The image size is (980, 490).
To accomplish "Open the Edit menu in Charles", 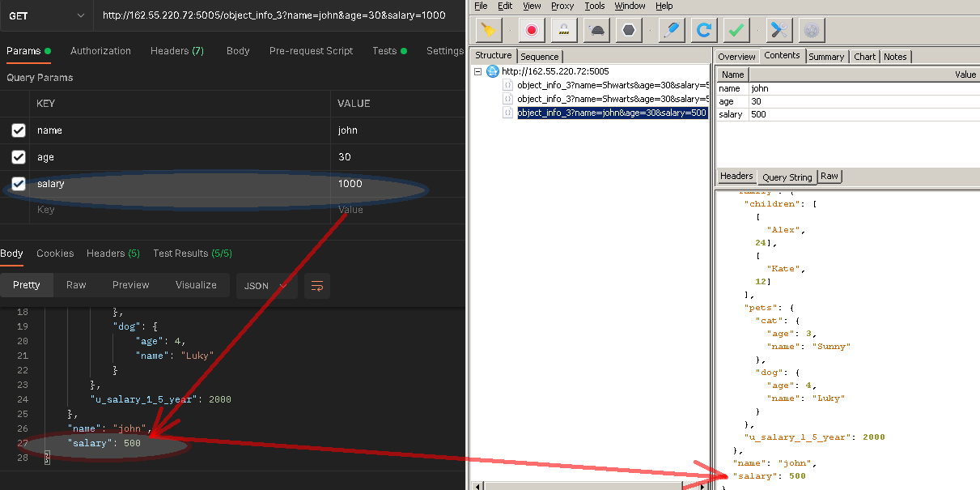I will [x=506, y=6].
